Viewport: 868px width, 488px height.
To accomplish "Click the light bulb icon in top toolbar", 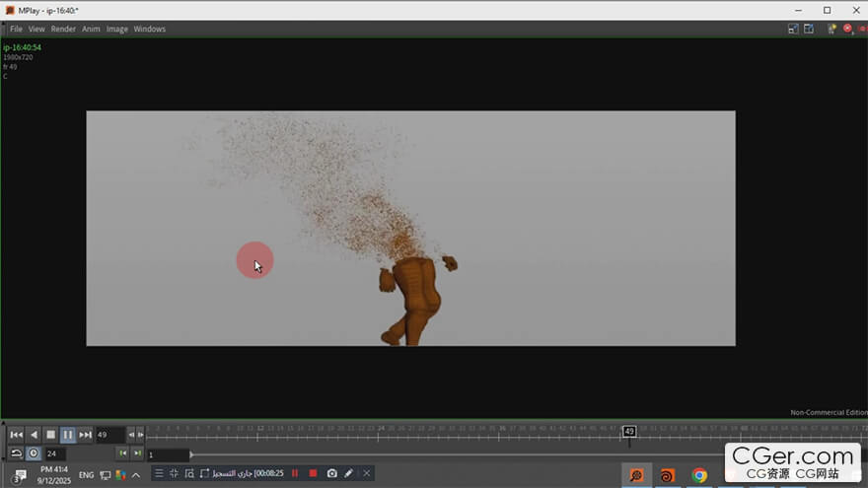I will point(832,30).
